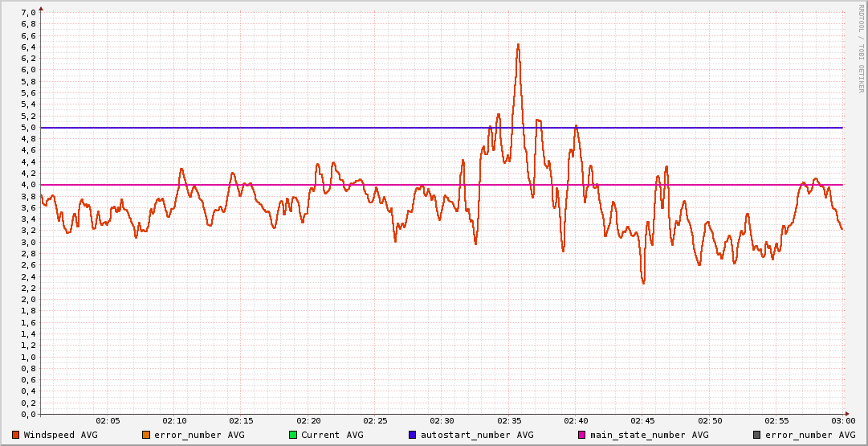Click the 02:05 time axis label
The width and height of the screenshot is (868, 446).
(x=108, y=421)
